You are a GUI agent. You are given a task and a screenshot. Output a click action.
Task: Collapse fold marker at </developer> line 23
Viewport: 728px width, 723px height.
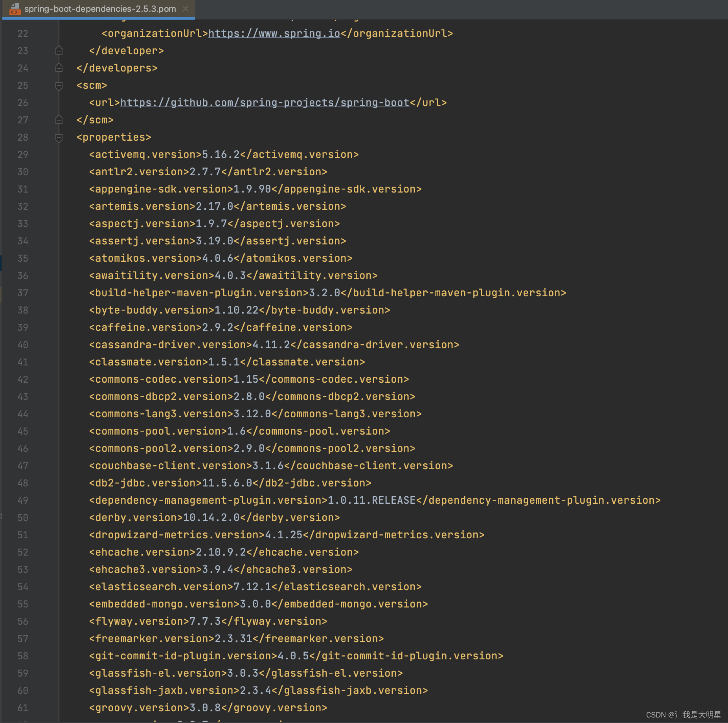pos(59,51)
